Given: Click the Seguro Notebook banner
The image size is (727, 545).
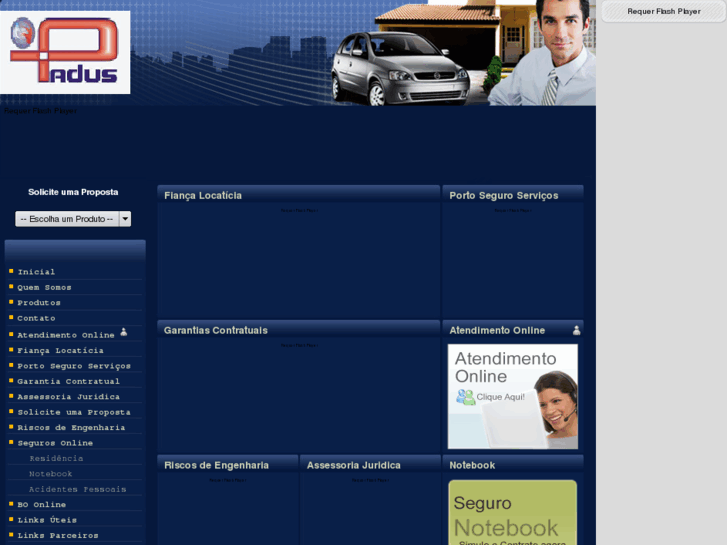Looking at the screenshot, I should tap(513, 513).
